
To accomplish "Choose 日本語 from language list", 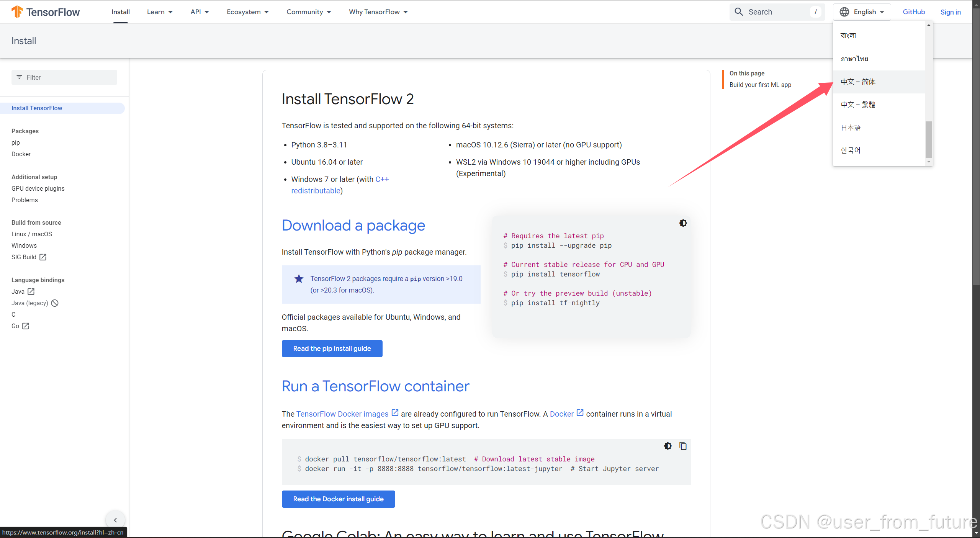I will 851,128.
